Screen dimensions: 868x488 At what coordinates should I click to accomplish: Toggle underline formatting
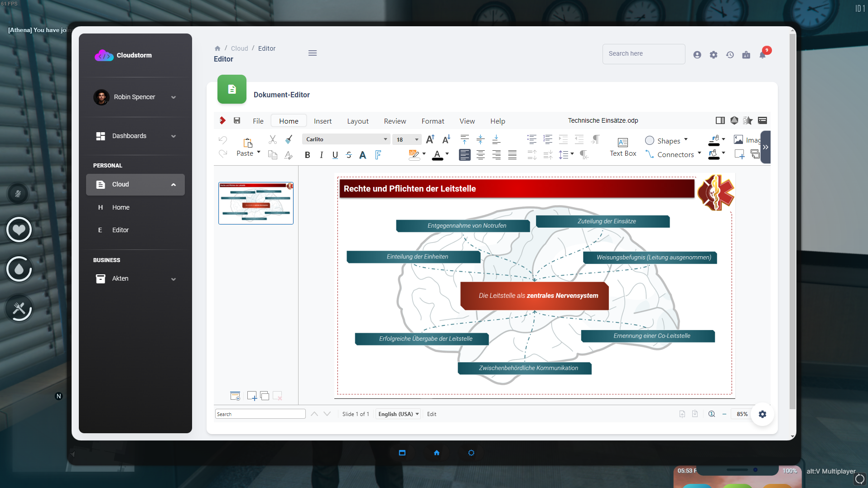pyautogui.click(x=335, y=155)
